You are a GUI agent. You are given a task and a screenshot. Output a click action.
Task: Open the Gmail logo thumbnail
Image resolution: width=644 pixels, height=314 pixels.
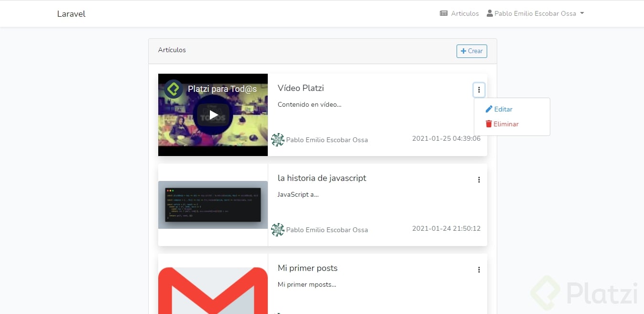pyautogui.click(x=213, y=291)
